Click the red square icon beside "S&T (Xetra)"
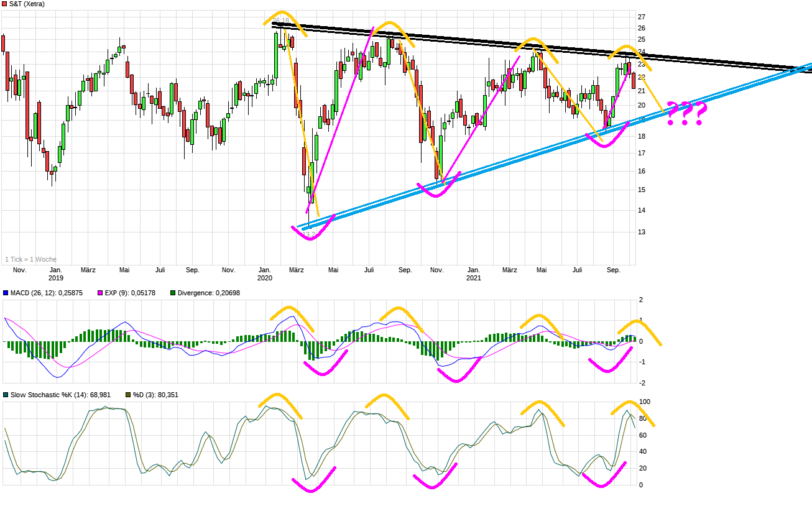812x506 pixels. pyautogui.click(x=5, y=5)
